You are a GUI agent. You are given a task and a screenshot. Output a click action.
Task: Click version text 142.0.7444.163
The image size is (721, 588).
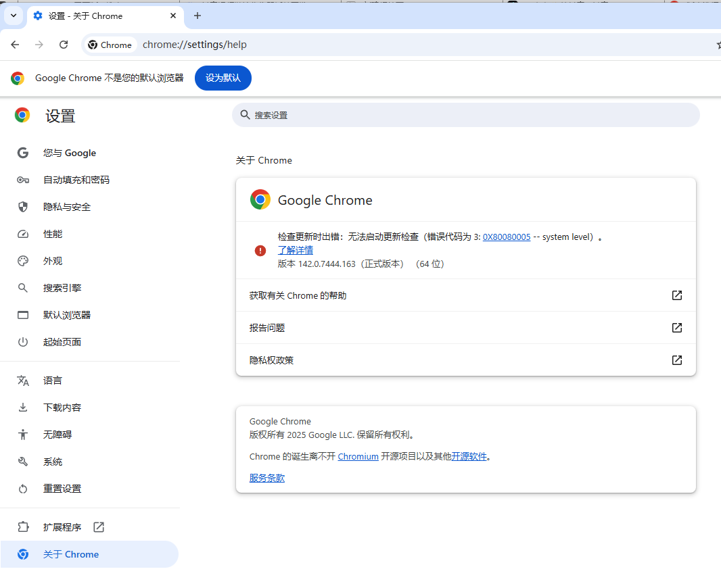pos(327,264)
